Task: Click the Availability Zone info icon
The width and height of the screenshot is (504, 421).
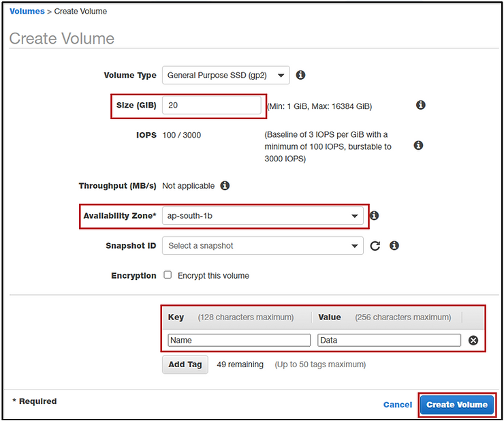Action: tap(375, 215)
